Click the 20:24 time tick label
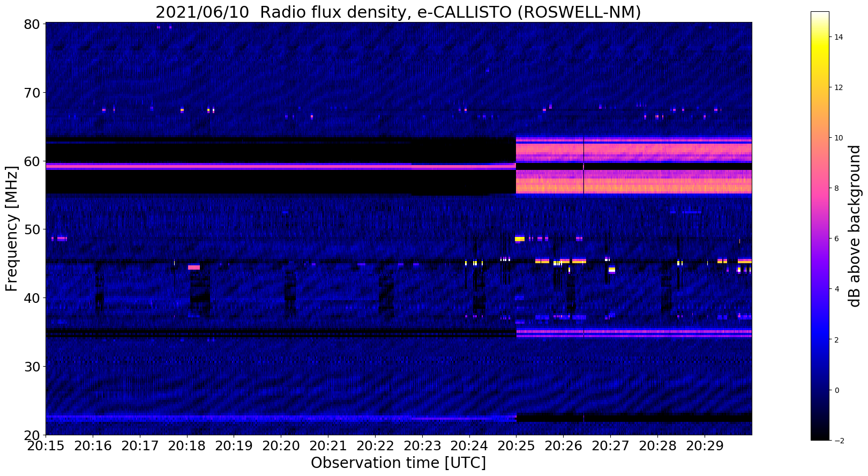The width and height of the screenshot is (868, 476). pos(469,446)
